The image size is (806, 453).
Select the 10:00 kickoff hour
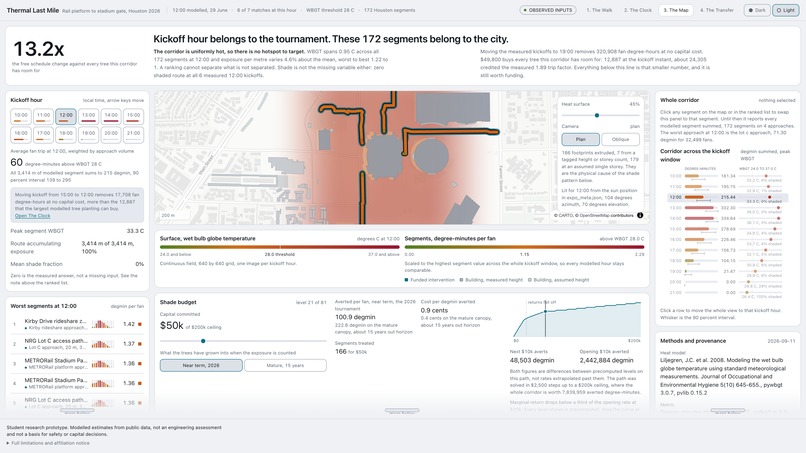pos(21,116)
